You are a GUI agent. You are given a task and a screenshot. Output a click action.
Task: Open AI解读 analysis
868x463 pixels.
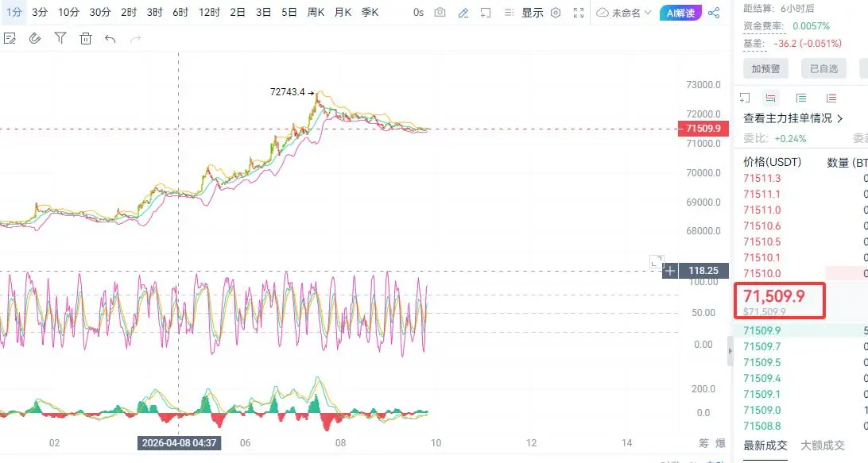pos(680,13)
